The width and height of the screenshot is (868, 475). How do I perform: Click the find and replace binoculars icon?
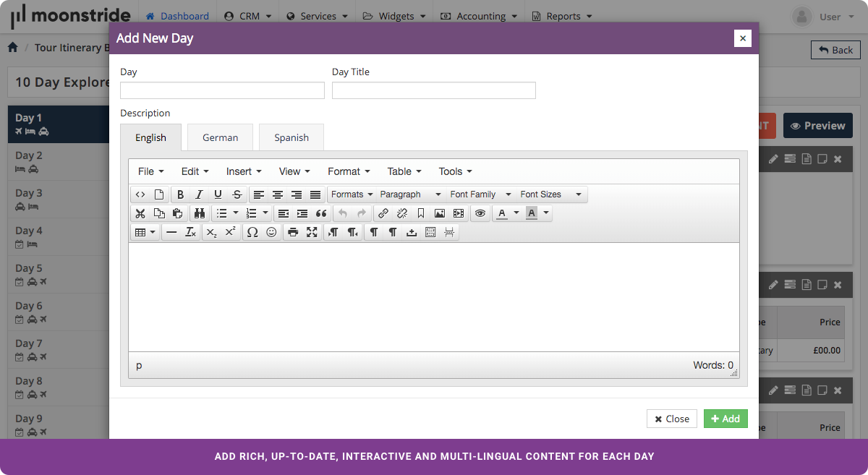point(199,213)
